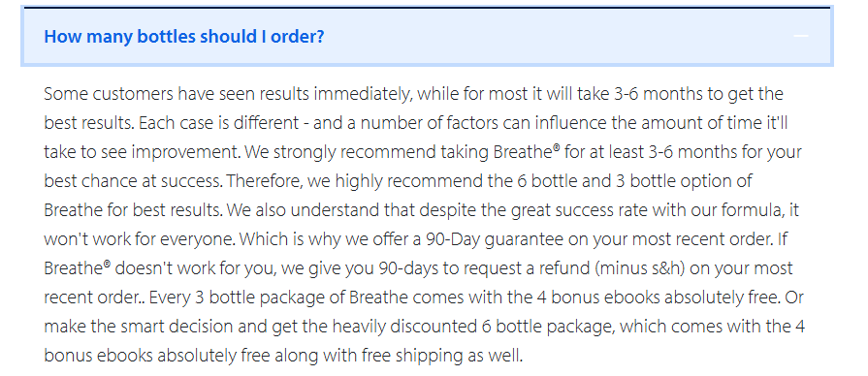
Task: Click the first "3-6 months" mention in the opening sentence
Action: point(659,94)
